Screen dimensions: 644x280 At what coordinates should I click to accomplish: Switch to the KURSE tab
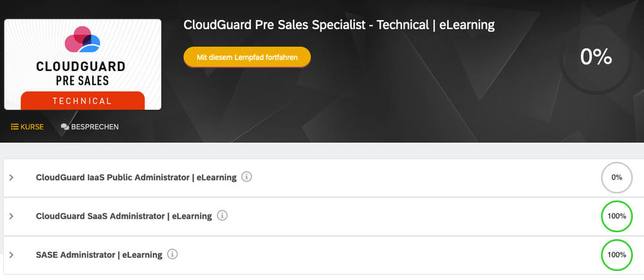tap(27, 127)
